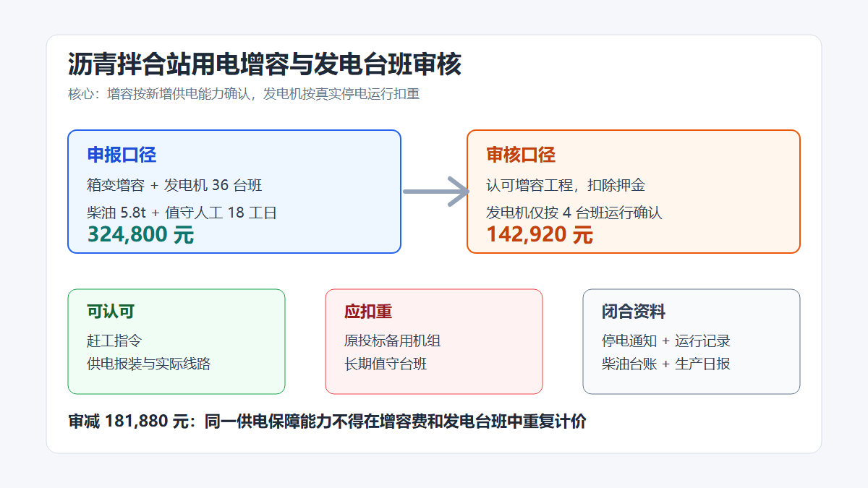Select the text 长期值守台班
This screenshot has width=868, height=488.
(x=386, y=364)
